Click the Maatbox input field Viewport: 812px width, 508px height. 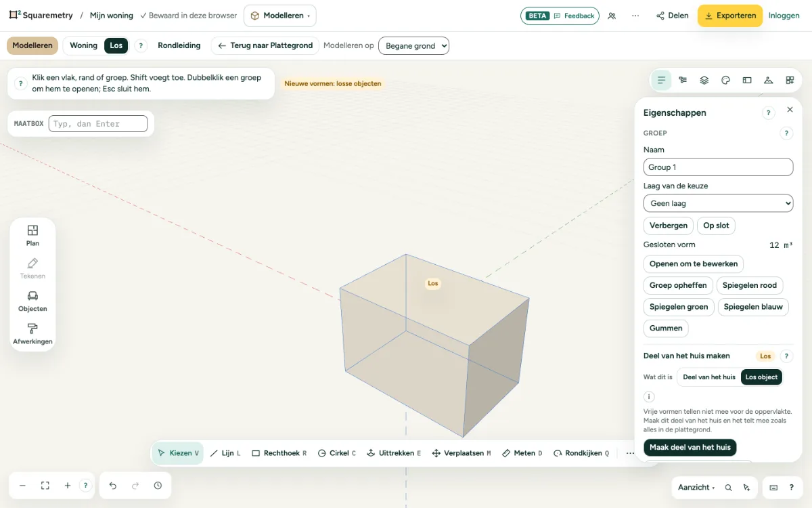coord(98,123)
